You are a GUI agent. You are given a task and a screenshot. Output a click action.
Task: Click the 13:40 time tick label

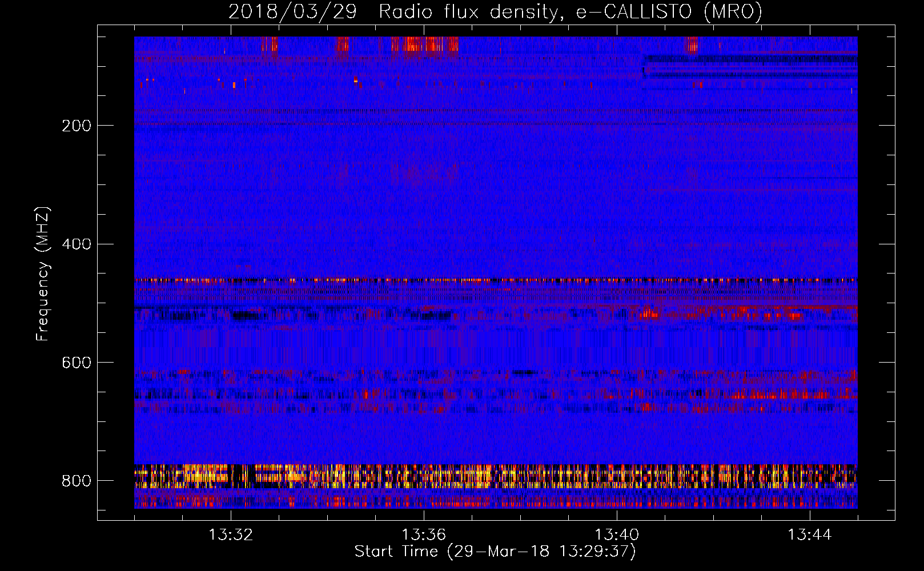[617, 535]
